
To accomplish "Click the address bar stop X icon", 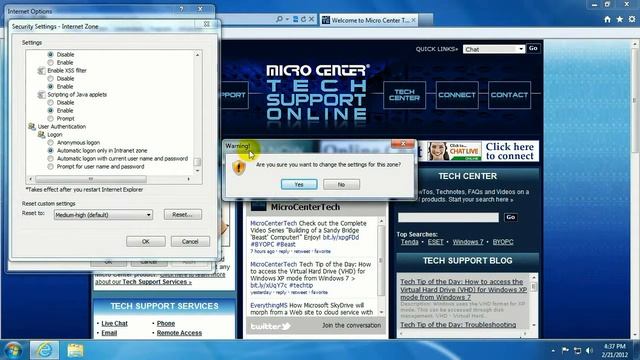I will pyautogui.click(x=311, y=19).
